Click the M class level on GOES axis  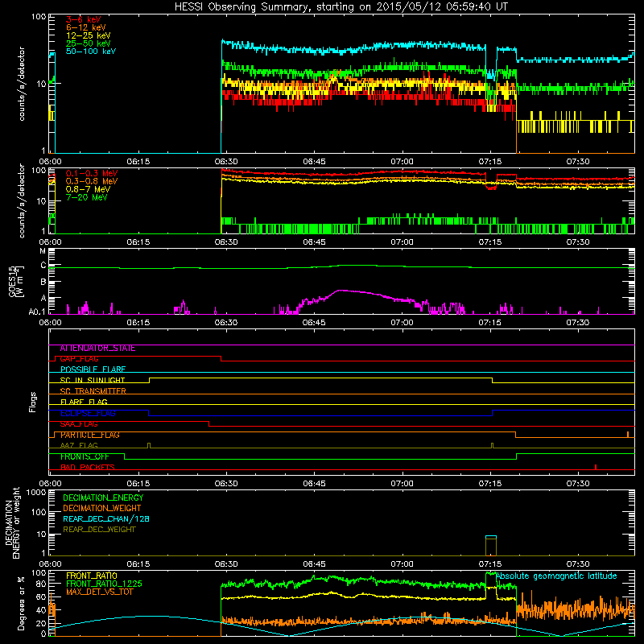[43, 251]
